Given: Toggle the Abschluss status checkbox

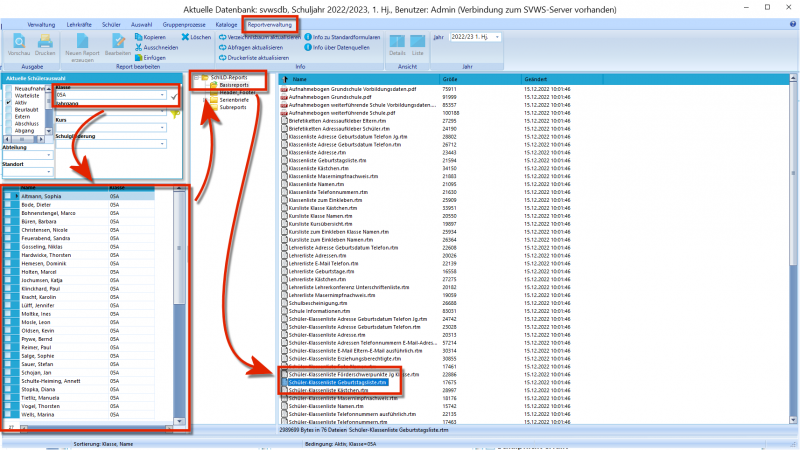Looking at the screenshot, I should tap(8, 124).
